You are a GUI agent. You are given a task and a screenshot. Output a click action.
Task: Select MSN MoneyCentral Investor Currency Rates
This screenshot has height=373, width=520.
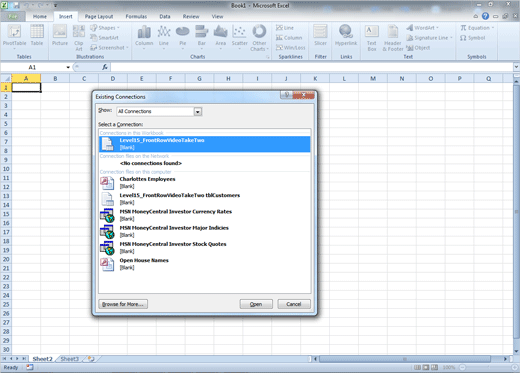(x=205, y=215)
